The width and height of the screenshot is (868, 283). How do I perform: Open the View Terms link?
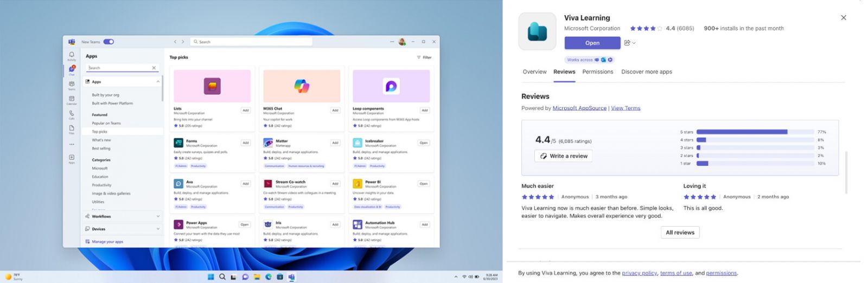[x=626, y=108]
